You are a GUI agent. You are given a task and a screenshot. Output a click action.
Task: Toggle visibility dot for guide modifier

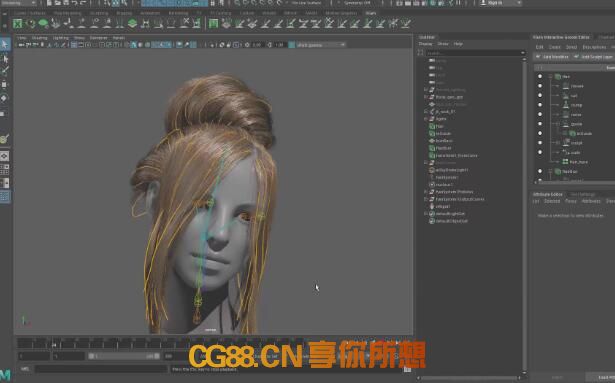click(x=540, y=124)
